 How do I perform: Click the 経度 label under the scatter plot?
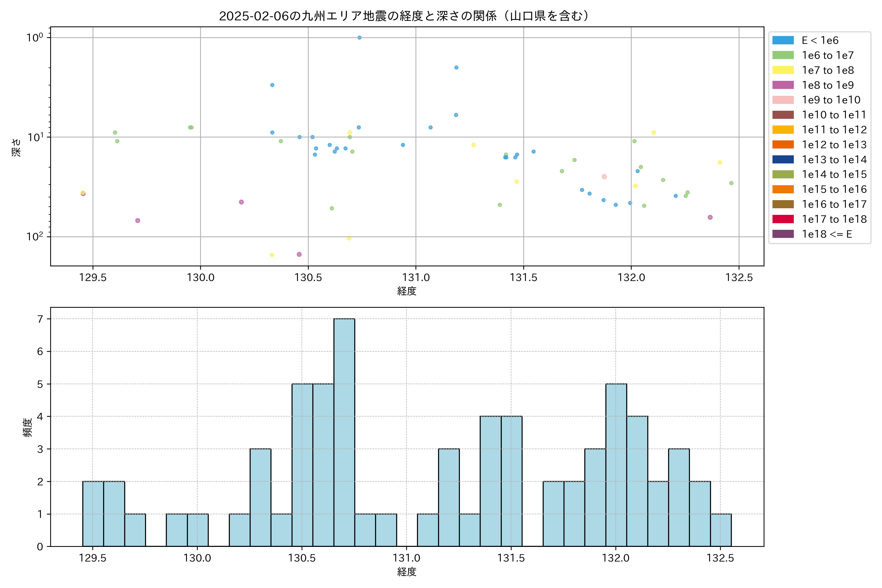coord(406,291)
